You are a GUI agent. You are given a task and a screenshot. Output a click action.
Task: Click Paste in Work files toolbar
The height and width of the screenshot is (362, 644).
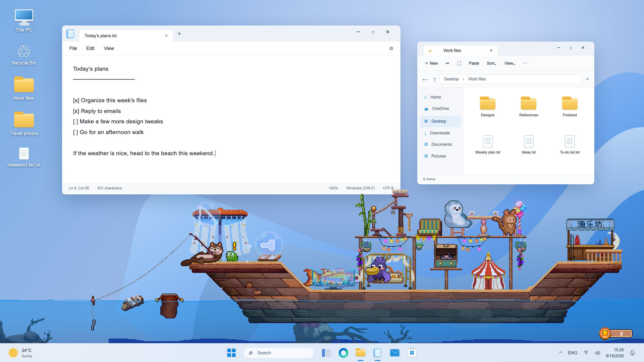474,63
